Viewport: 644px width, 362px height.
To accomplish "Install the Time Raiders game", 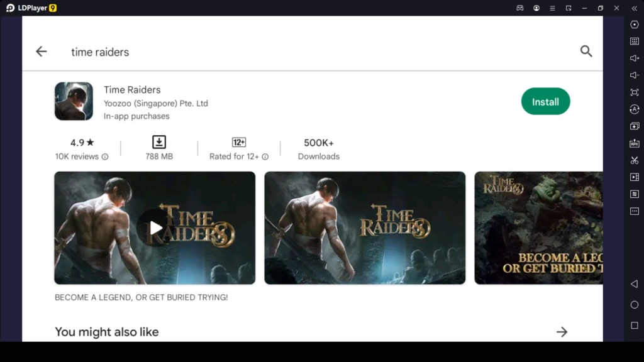I will 545,101.
